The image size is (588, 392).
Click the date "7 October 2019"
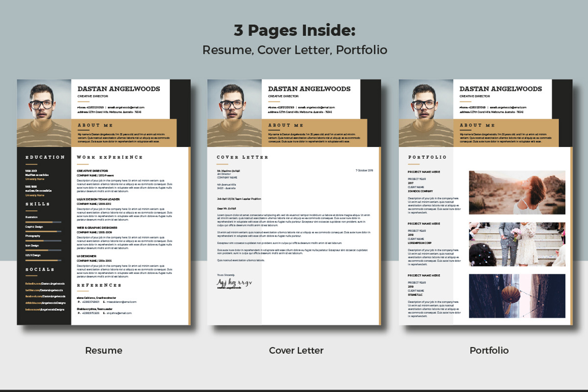[x=364, y=171]
